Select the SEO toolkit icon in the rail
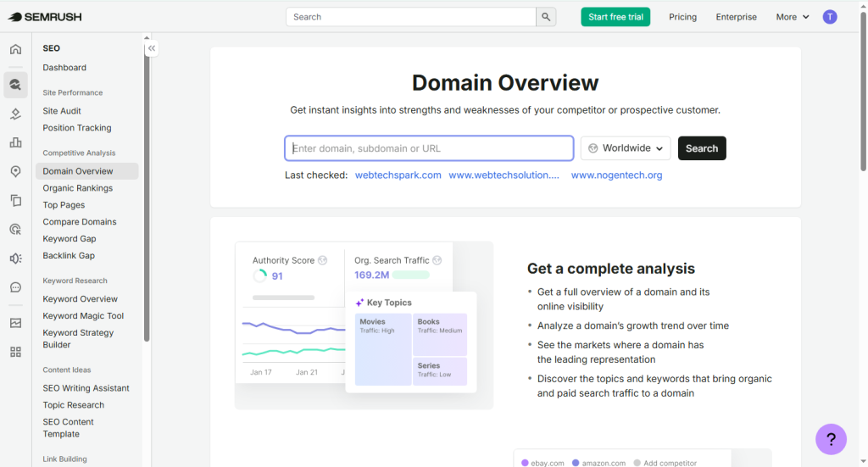This screenshot has width=868, height=467. 15,85
